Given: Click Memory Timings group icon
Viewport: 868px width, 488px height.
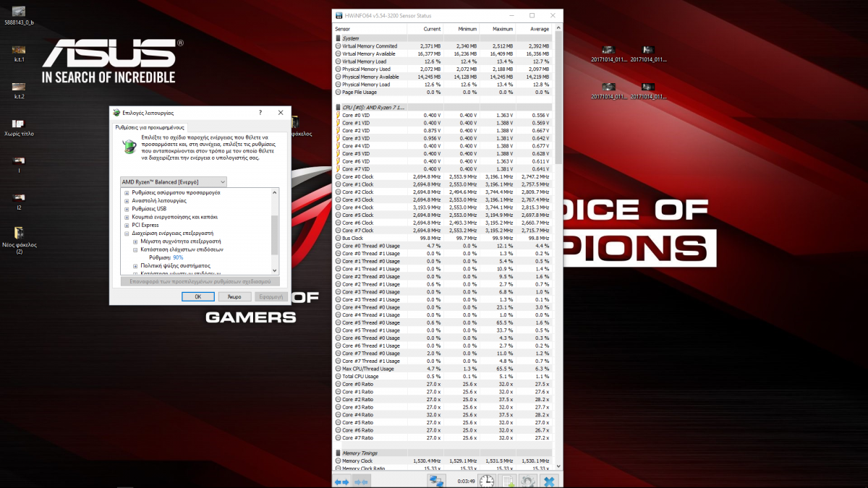Looking at the screenshot, I should [x=338, y=453].
